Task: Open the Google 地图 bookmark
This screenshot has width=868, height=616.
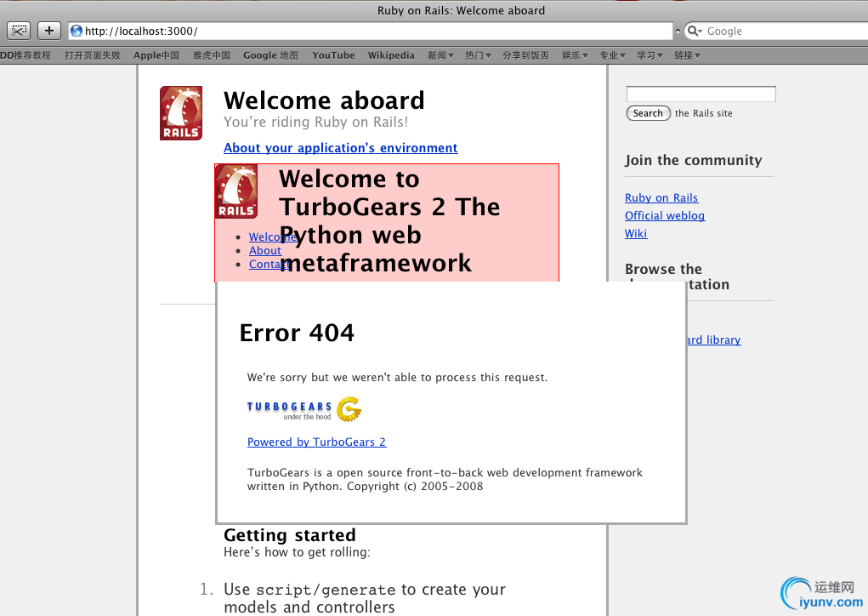Action: click(x=270, y=55)
